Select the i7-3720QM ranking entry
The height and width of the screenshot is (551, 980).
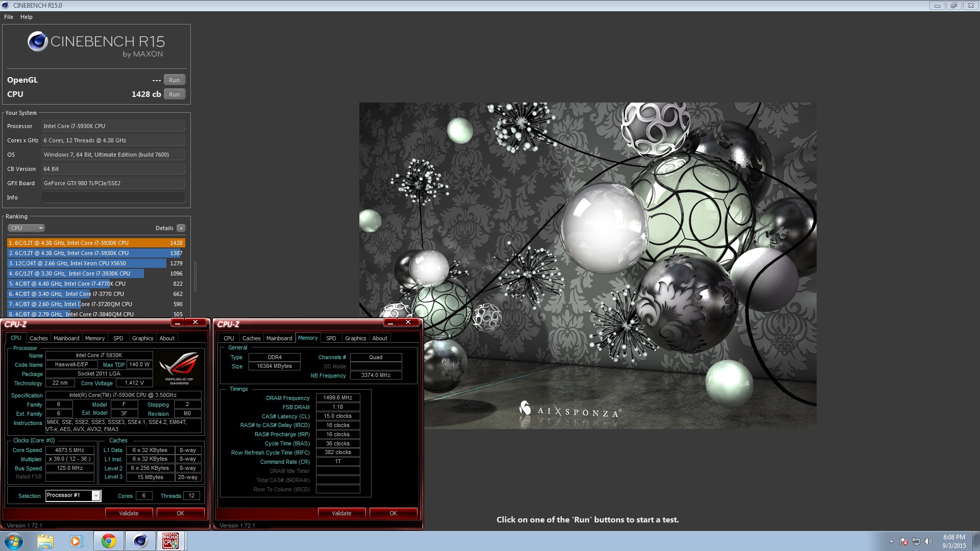(x=96, y=304)
